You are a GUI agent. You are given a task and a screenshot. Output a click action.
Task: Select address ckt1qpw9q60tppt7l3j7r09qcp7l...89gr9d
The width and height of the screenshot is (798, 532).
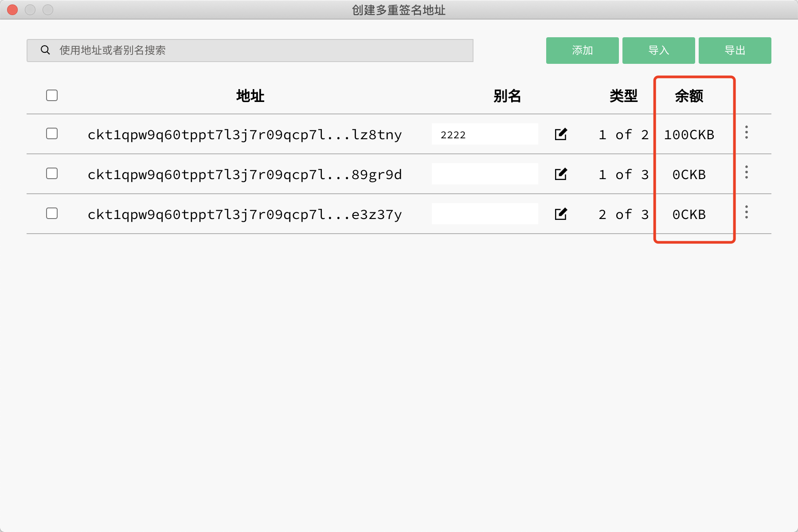245,175
